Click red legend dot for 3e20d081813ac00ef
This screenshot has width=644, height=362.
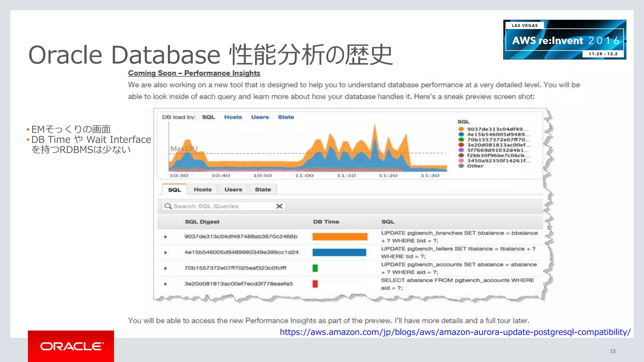tap(461, 145)
